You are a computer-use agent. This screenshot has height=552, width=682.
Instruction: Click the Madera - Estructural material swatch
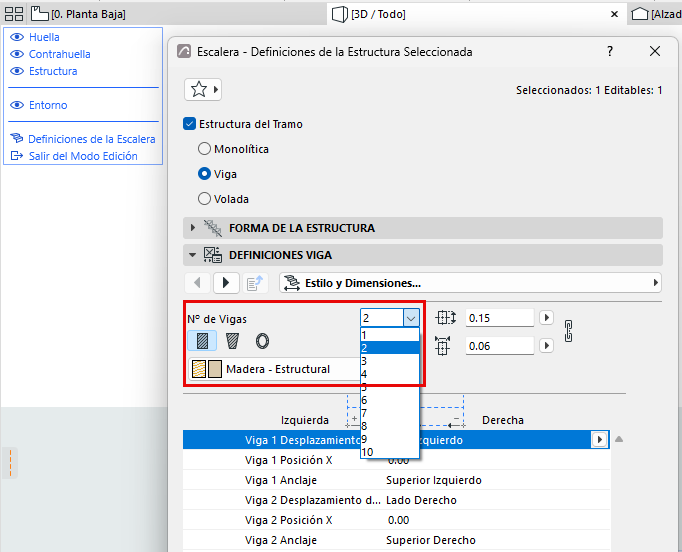pyautogui.click(x=207, y=369)
